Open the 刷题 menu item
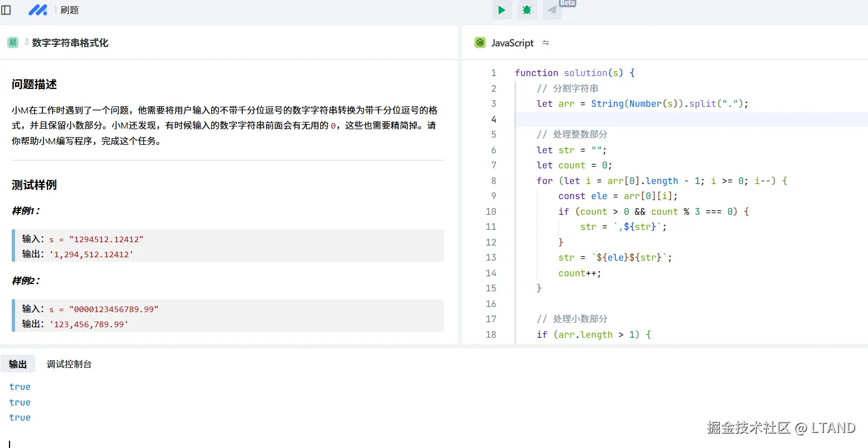Screen dimensions: 868x448 coord(69,10)
